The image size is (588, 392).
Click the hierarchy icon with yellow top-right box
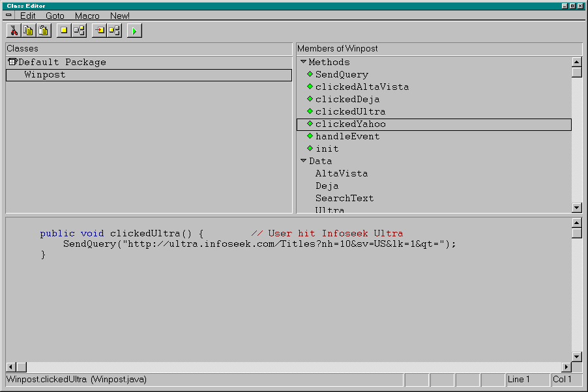79,31
